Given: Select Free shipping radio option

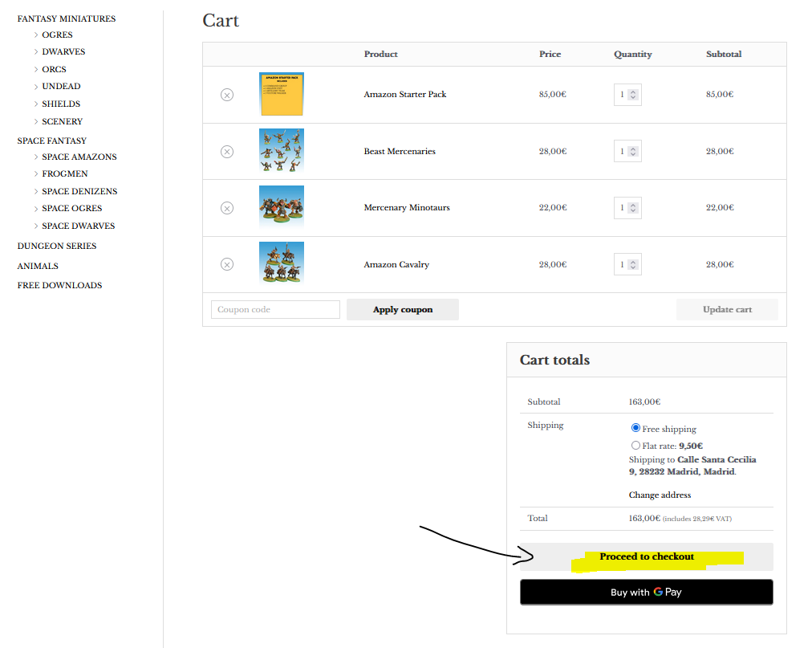Looking at the screenshot, I should (x=636, y=429).
